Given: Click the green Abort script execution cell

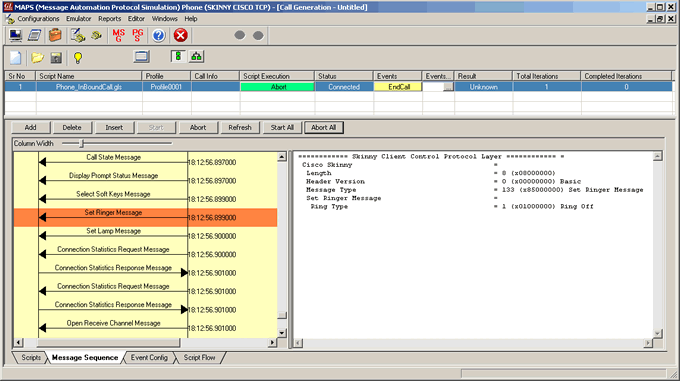Looking at the screenshot, I should (278, 87).
